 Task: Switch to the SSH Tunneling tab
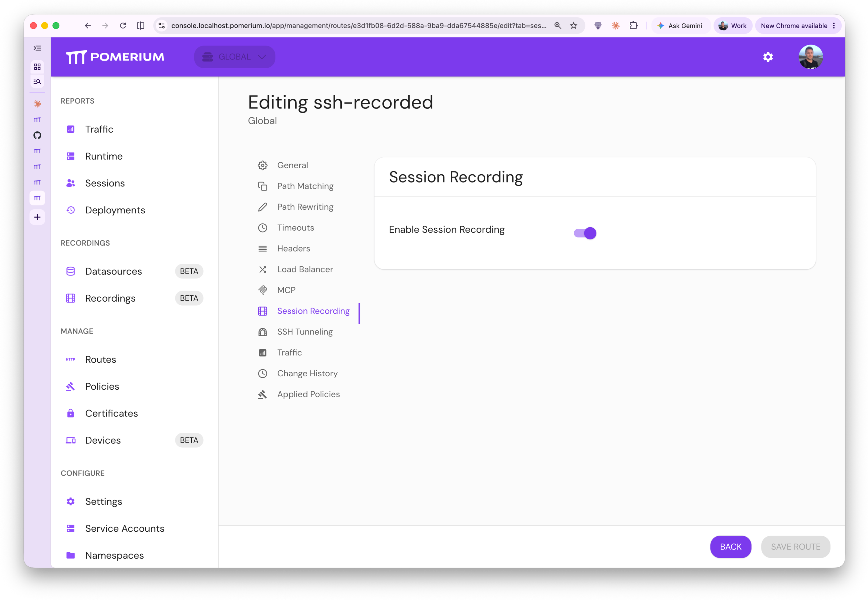[x=305, y=331]
